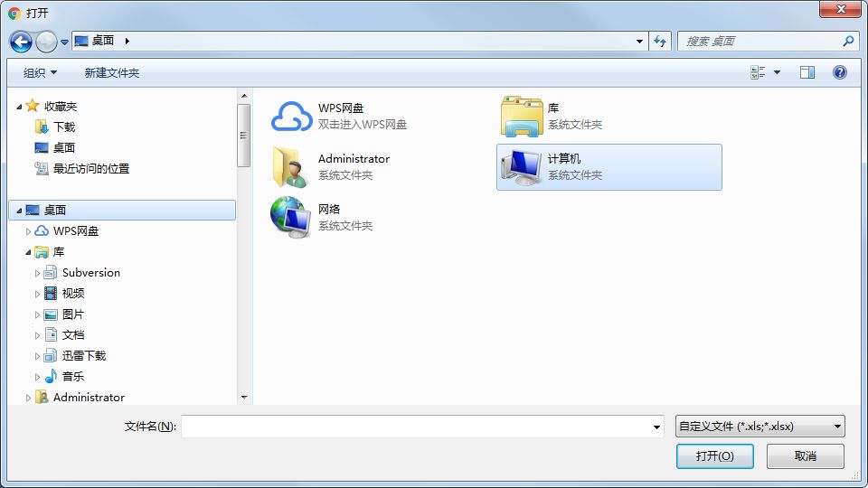Collapse the 桌面 tree node arrow
The image size is (868, 488).
[x=19, y=211]
